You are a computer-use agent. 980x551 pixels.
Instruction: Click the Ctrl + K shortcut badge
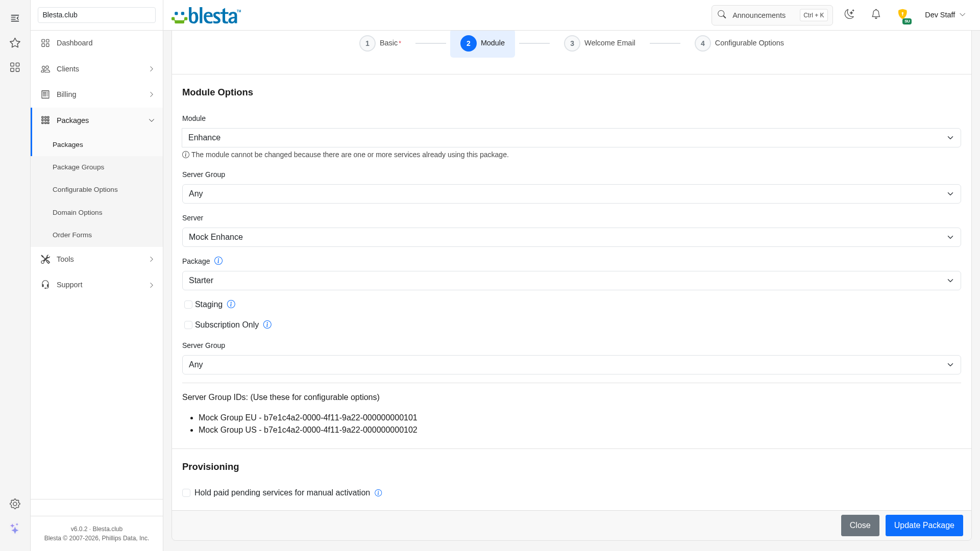tap(814, 15)
